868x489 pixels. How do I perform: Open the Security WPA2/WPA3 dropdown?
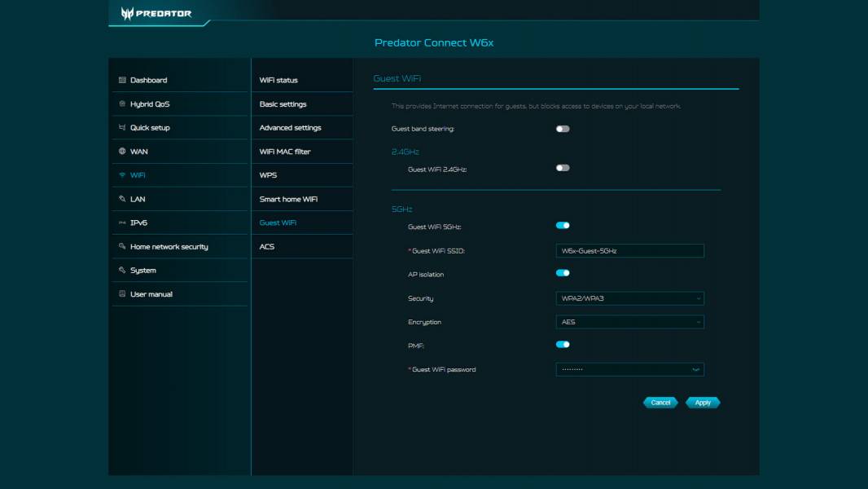[629, 298]
